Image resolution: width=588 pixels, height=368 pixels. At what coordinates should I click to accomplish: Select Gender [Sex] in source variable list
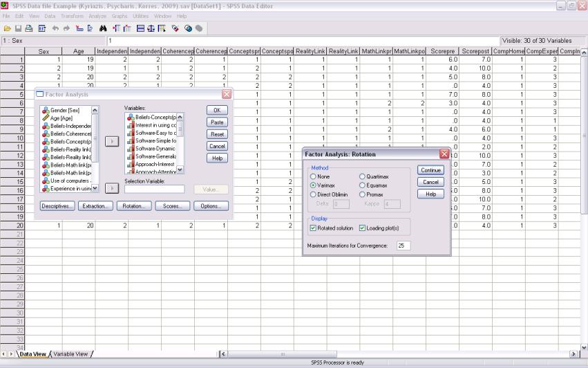pos(65,110)
